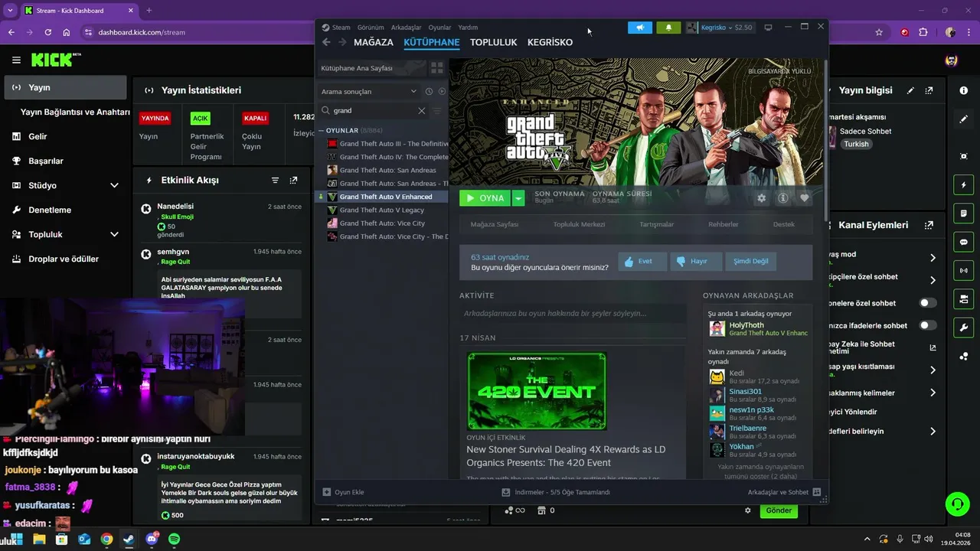
Task: Open the Oyunlar menu in Steam
Action: pyautogui.click(x=439, y=28)
